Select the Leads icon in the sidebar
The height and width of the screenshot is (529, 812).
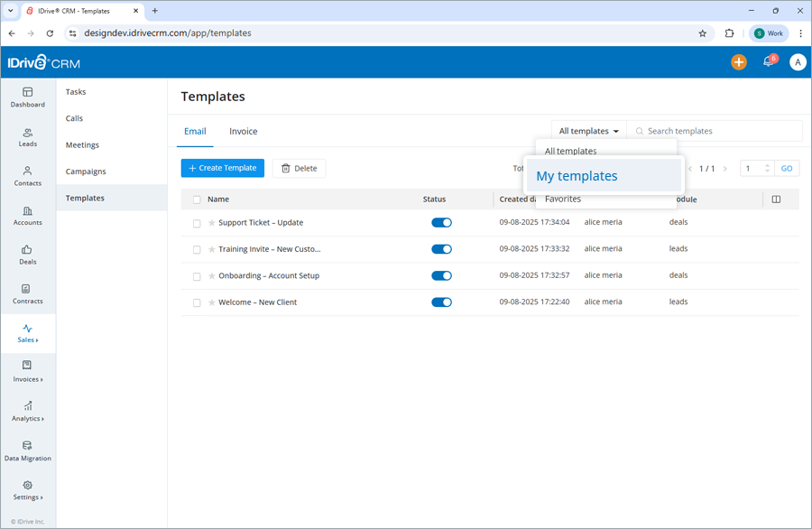(28, 137)
